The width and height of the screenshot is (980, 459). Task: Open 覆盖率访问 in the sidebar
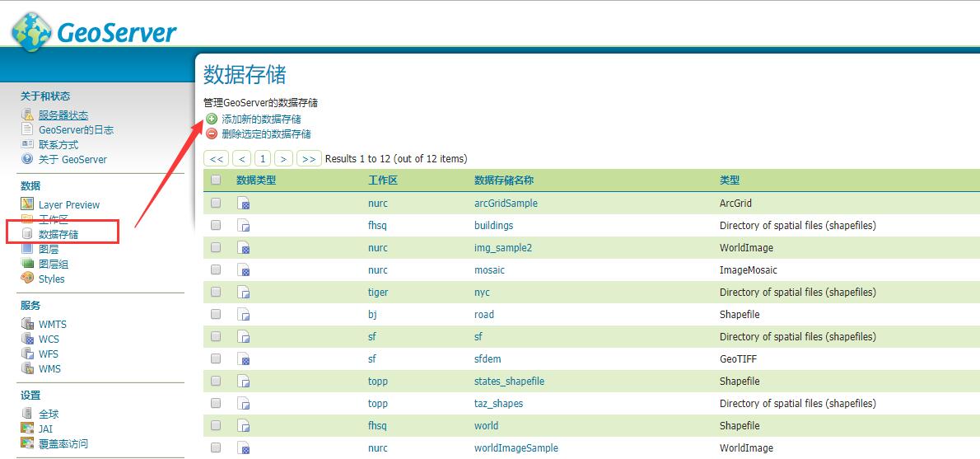coord(63,444)
